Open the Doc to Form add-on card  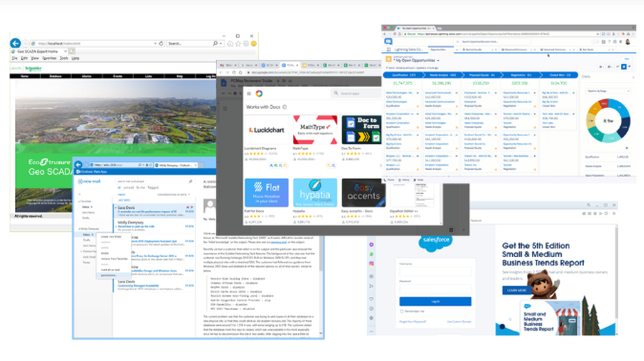(361, 139)
